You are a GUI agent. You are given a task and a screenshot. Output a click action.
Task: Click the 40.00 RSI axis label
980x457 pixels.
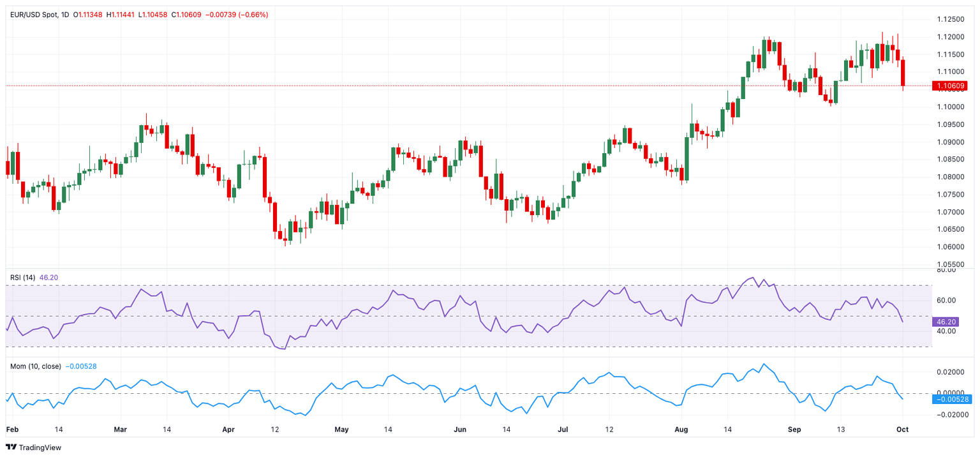tap(945, 331)
